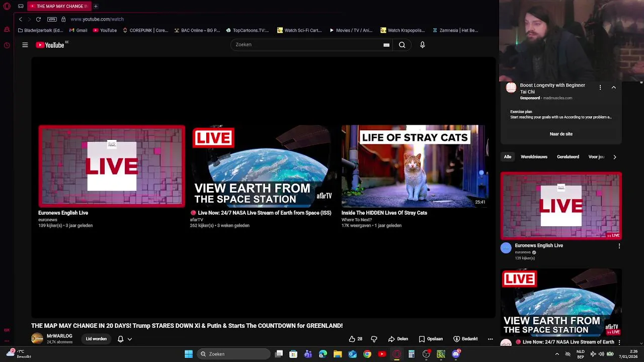Open the volume speaker tray icon

point(601,354)
